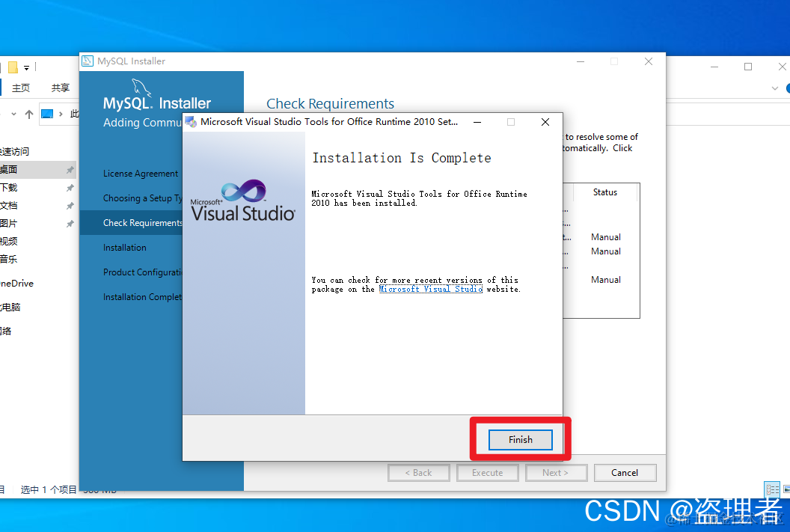The height and width of the screenshot is (532, 790).
Task: Click first Manual status row
Action: pos(606,236)
